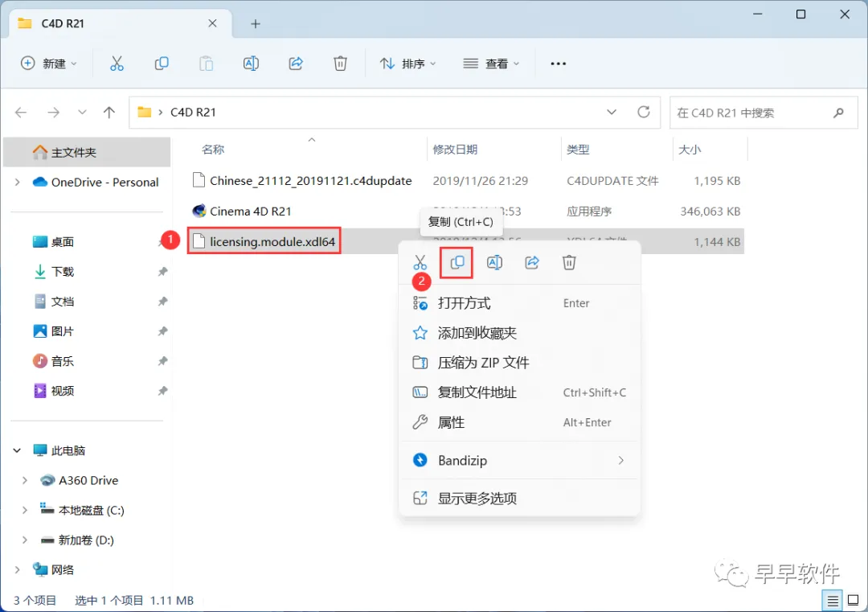The height and width of the screenshot is (612, 868).
Task: Unpin 音乐 using its pin icon
Action: [x=162, y=361]
